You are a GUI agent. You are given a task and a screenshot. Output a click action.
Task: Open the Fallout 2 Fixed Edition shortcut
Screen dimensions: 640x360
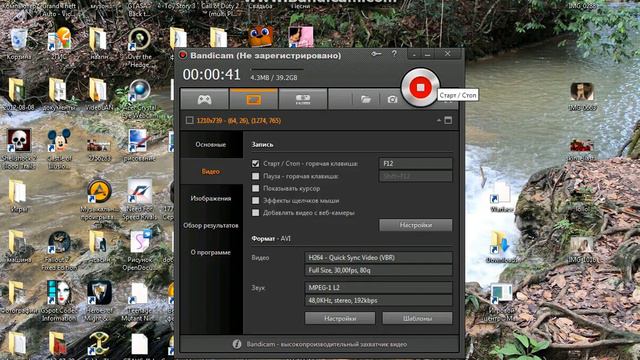59,251
